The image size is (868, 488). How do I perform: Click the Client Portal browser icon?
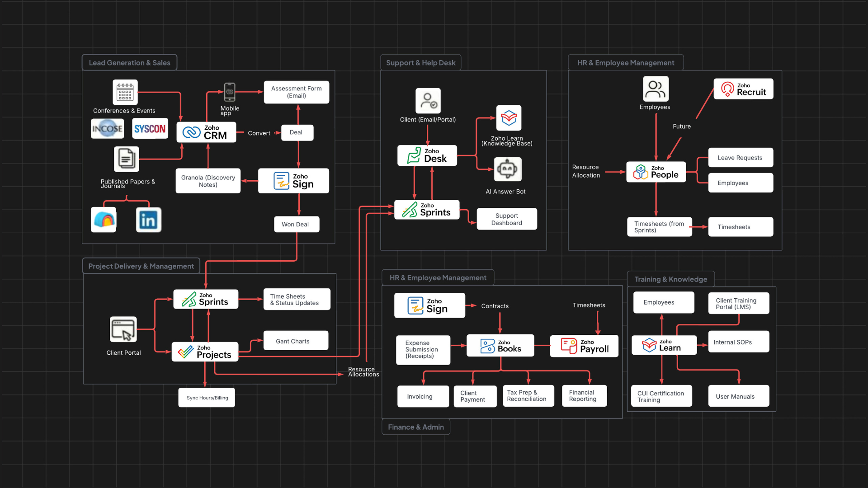click(123, 329)
